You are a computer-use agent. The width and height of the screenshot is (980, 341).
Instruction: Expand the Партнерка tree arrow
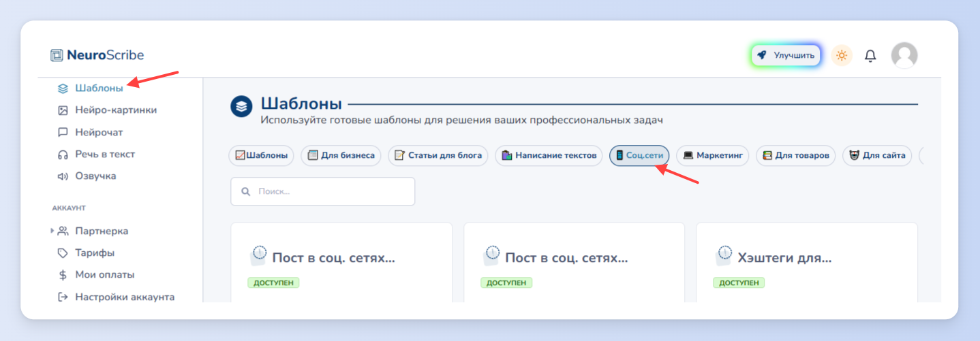coord(52,231)
